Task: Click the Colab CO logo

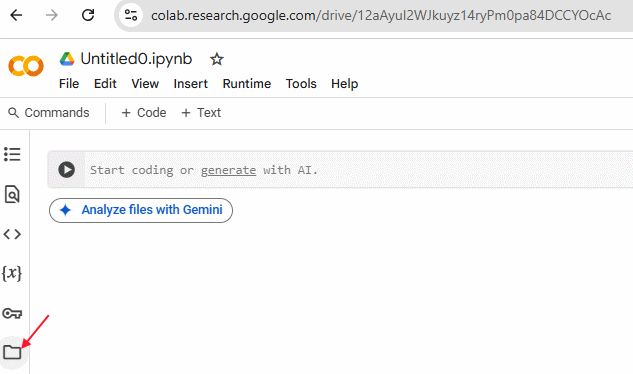Action: [26, 66]
